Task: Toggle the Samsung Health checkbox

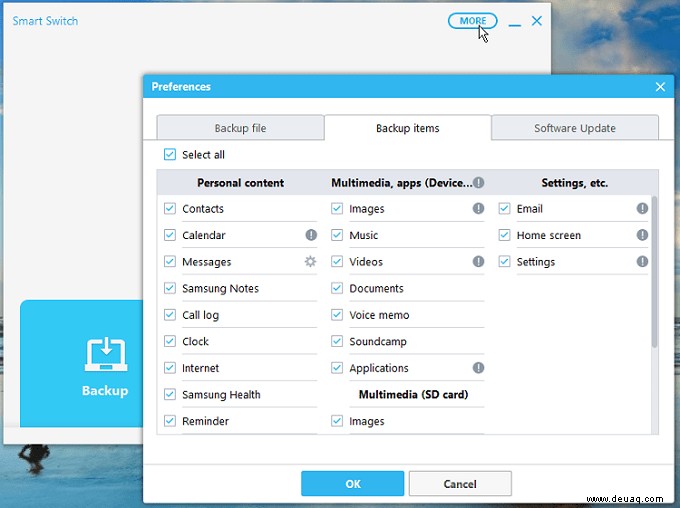Action: [170, 394]
